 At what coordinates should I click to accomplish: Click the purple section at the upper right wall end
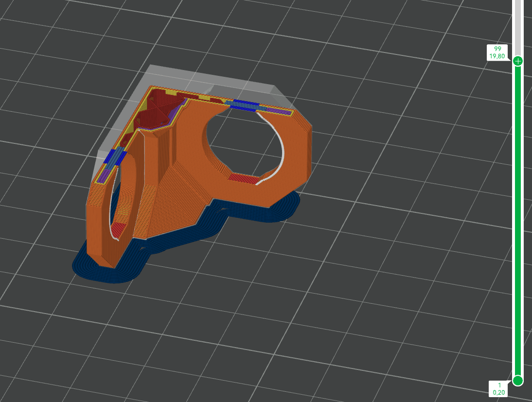click(x=279, y=111)
